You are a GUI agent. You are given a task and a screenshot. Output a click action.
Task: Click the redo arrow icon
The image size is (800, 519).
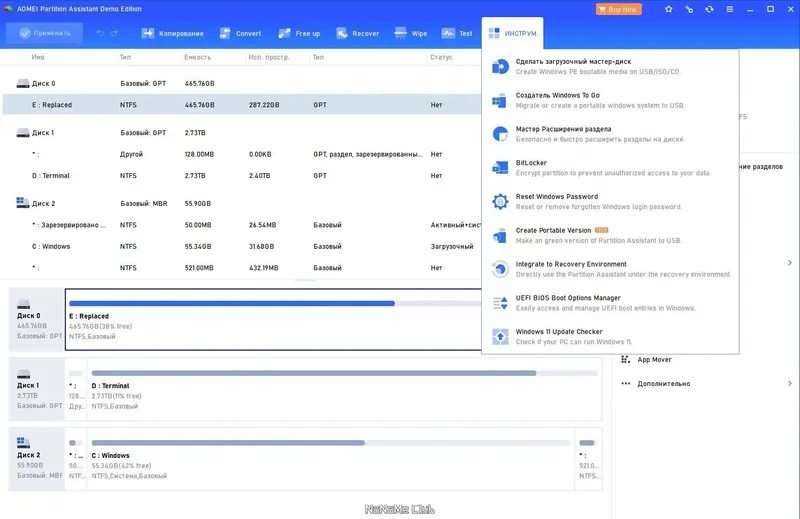click(114, 33)
